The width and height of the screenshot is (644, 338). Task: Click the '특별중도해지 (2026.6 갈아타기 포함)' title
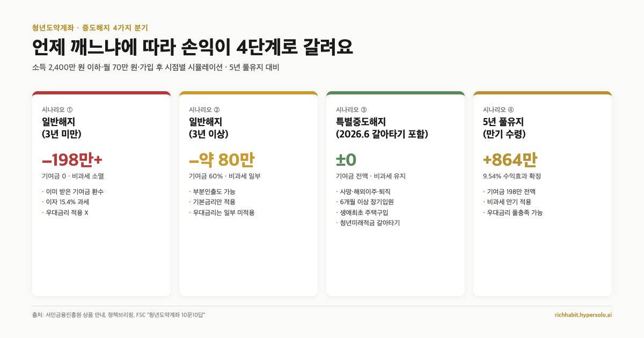[382, 128]
